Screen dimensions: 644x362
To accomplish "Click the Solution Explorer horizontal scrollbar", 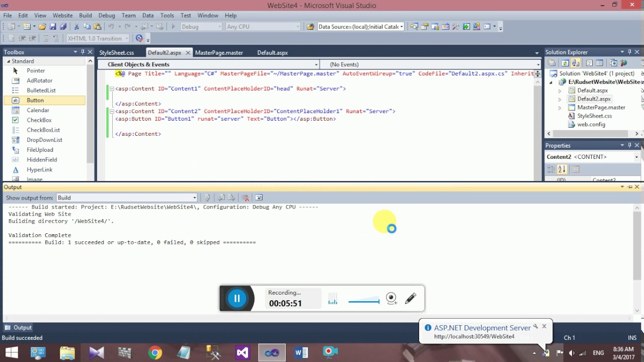I will [590, 134].
